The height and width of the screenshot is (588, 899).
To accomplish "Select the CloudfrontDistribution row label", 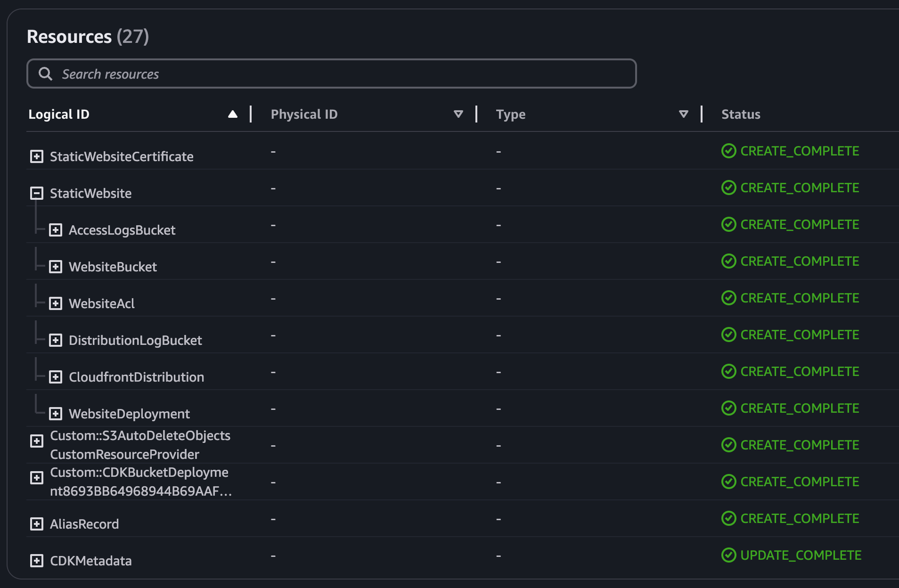I will [136, 377].
